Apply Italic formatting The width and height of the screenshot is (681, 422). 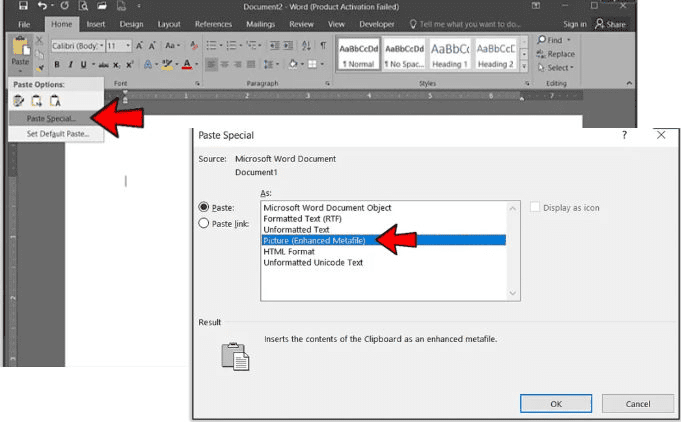70,64
